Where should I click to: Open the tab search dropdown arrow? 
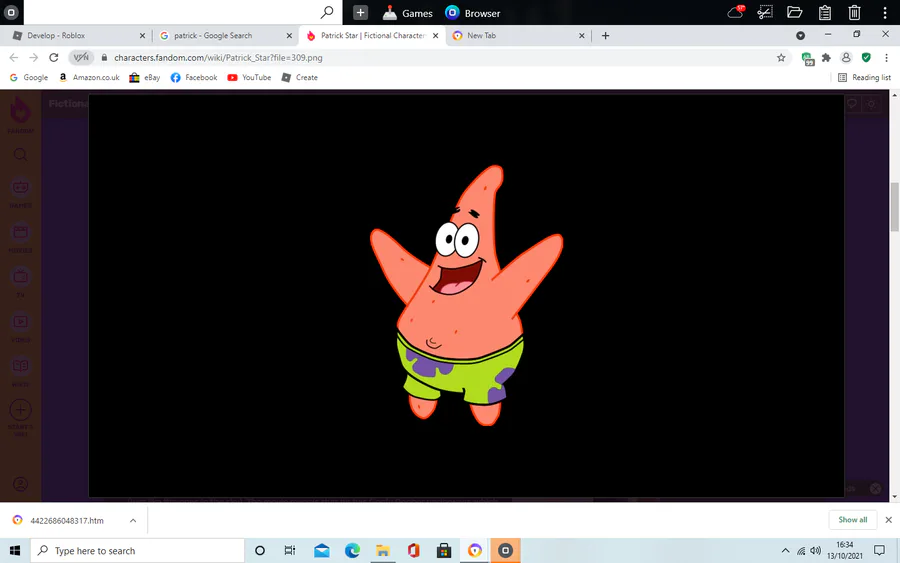click(x=800, y=36)
